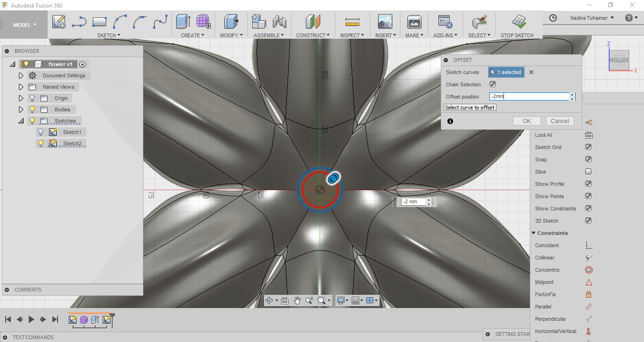Click the Measure ruler icon
Viewport: 644px width, 342px height.
coord(352,22)
